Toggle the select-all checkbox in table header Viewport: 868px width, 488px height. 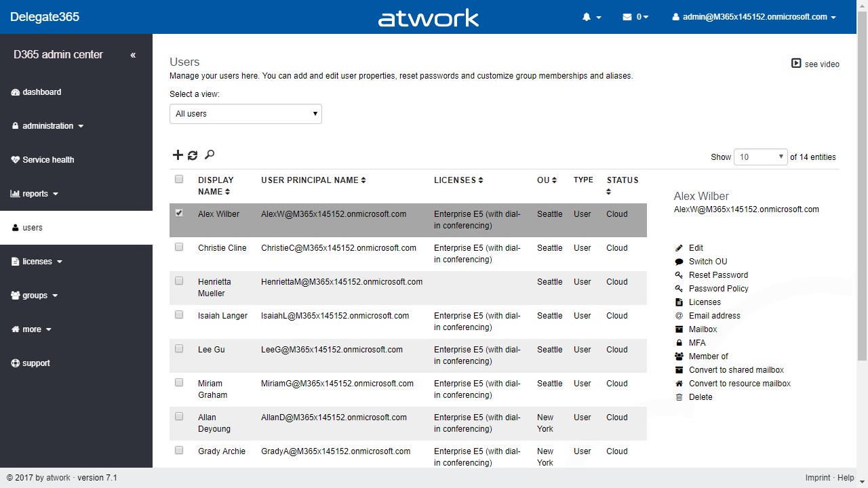(179, 179)
